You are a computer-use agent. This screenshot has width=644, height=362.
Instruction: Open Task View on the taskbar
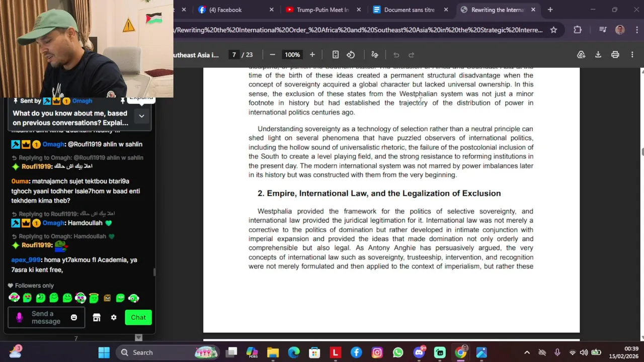pyautogui.click(x=231, y=352)
